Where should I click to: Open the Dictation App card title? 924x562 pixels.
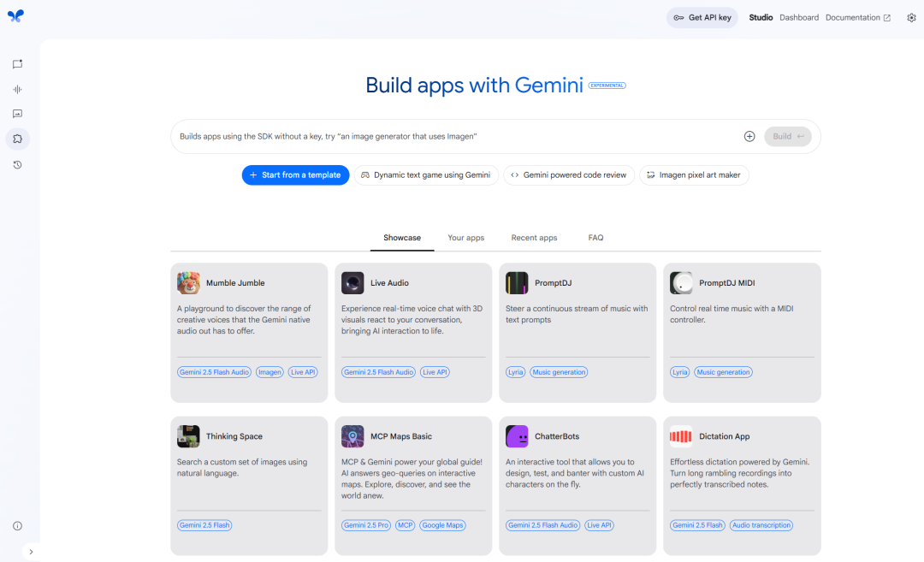coord(725,436)
